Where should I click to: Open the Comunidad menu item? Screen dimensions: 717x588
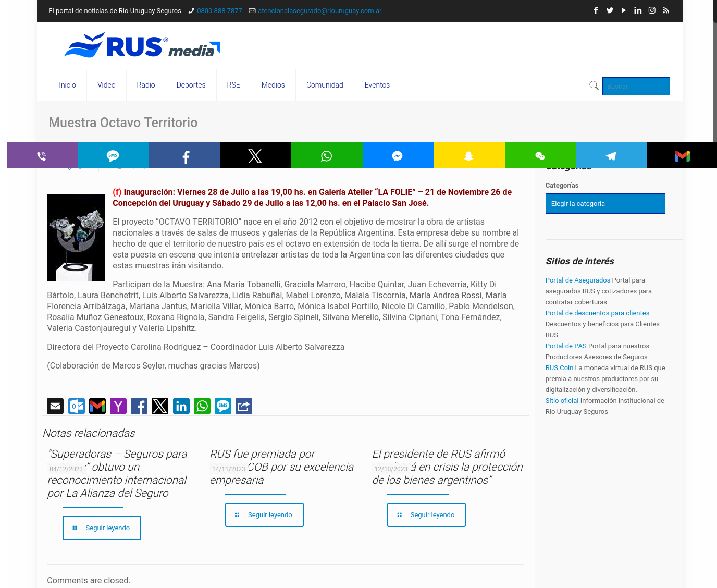tap(325, 85)
